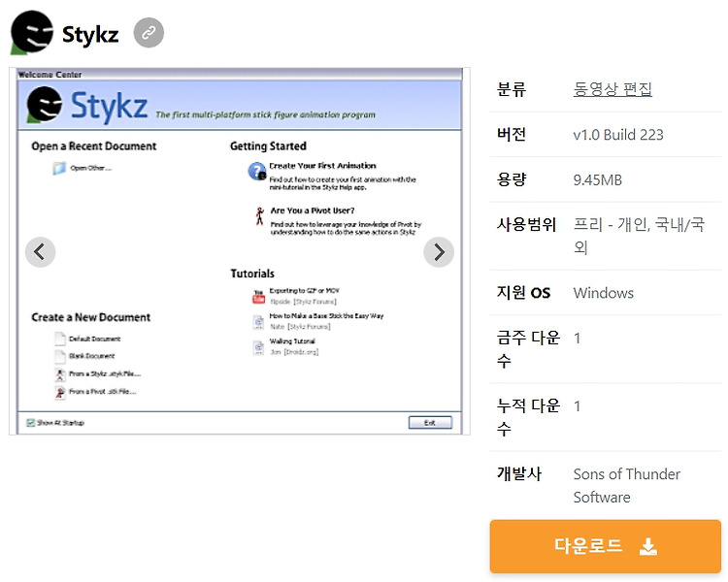Click the Pivot stick figure icon

[x=260, y=216]
